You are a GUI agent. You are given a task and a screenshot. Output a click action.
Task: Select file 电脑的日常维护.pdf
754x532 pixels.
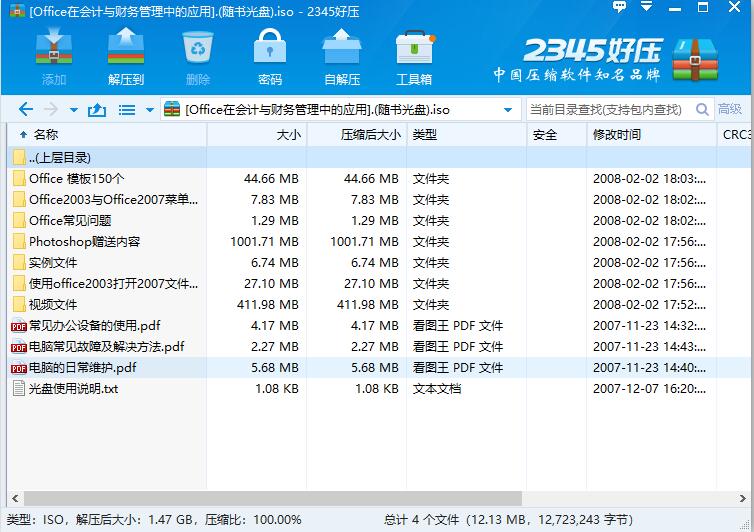pyautogui.click(x=380, y=367)
